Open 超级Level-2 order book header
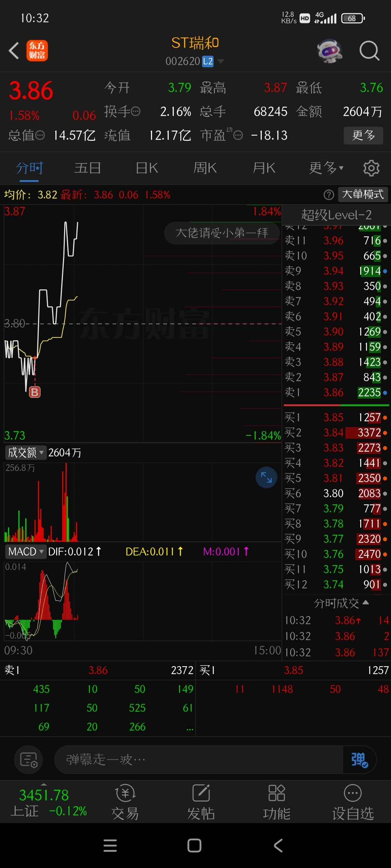The height and width of the screenshot is (868, 391). coord(336,215)
